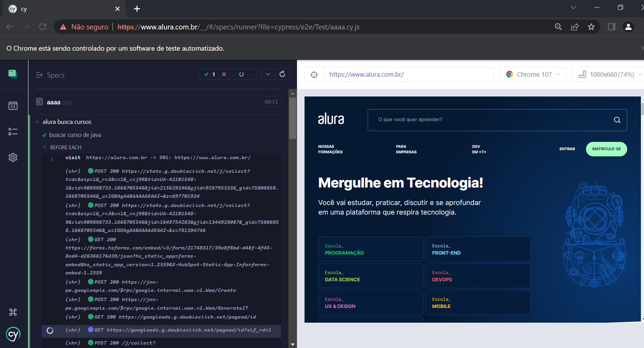Open the Chrome side panel
Image resolution: width=644 pixels, height=348 pixels.
pos(612,27)
